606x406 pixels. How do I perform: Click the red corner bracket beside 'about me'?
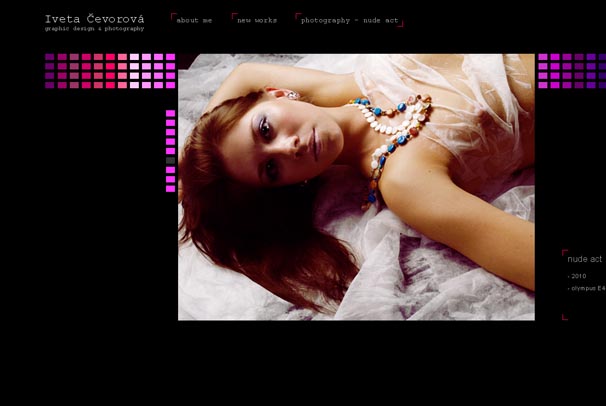click(173, 16)
